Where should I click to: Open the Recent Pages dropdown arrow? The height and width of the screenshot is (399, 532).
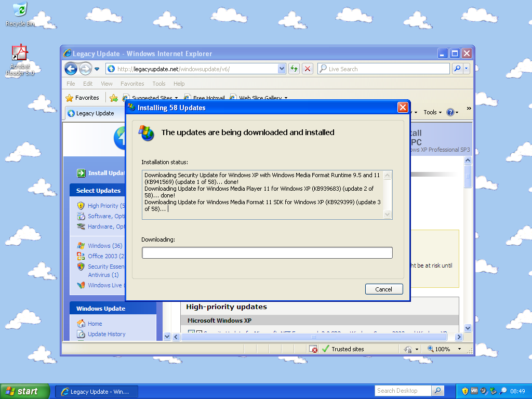point(97,69)
